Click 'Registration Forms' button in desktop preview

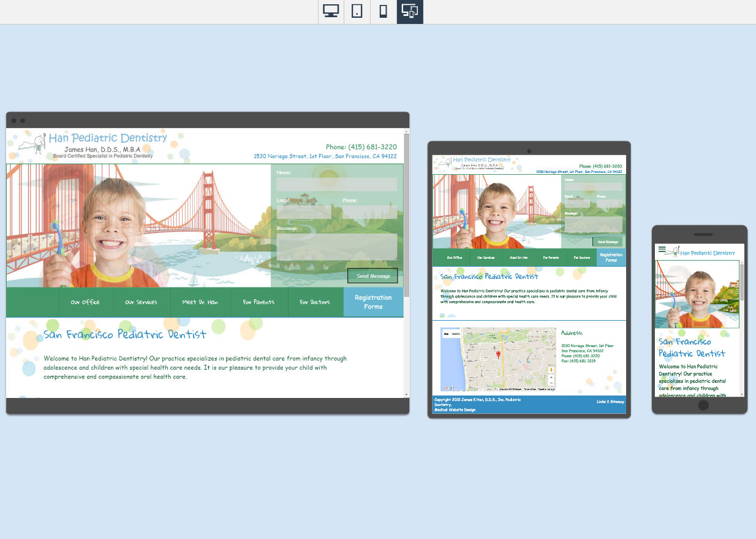pyautogui.click(x=373, y=302)
